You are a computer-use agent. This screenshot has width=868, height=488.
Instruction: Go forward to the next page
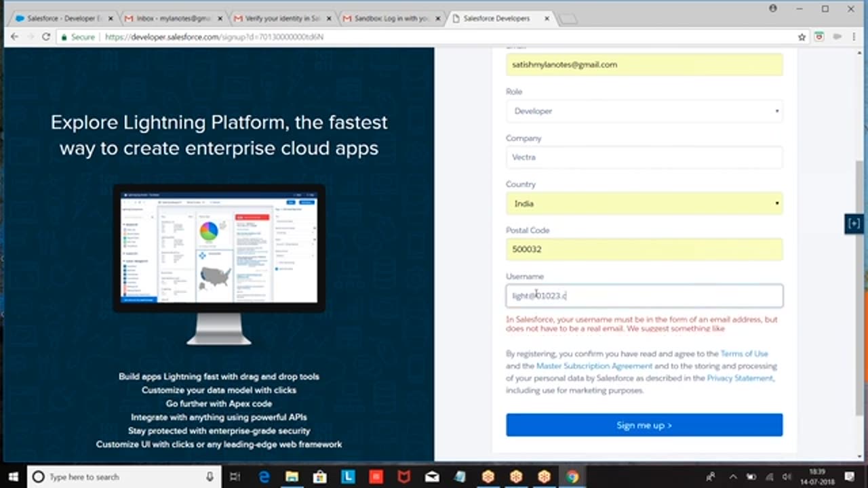[x=31, y=37]
